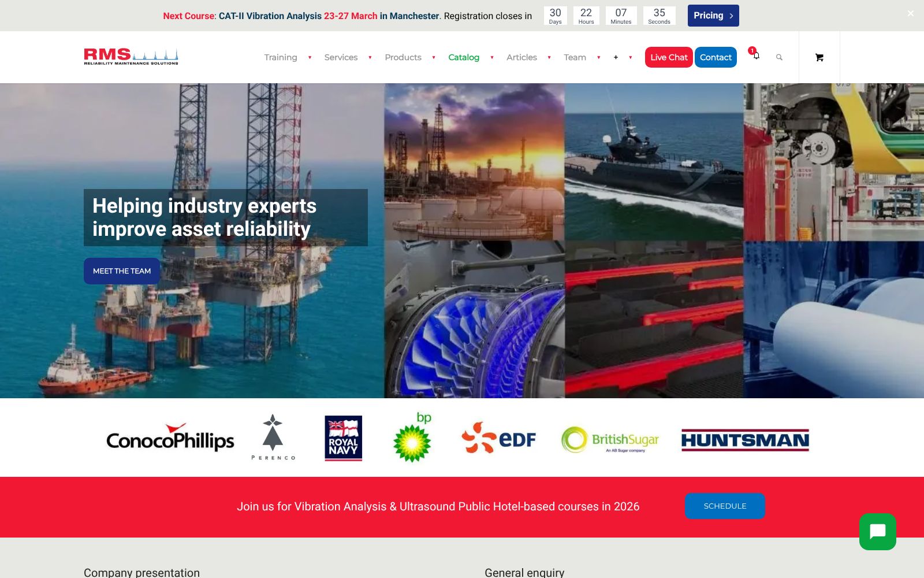Click the bp sunburst logo
Image resolution: width=924 pixels, height=578 pixels.
tap(412, 438)
